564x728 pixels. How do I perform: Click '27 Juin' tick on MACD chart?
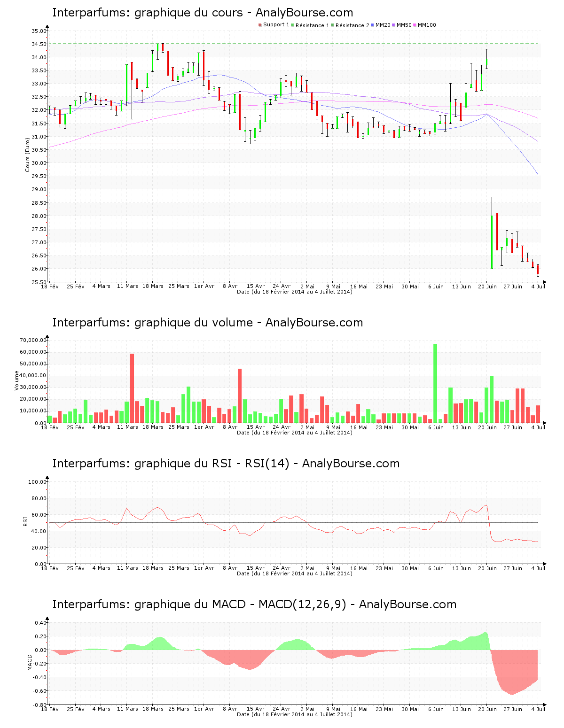(513, 709)
